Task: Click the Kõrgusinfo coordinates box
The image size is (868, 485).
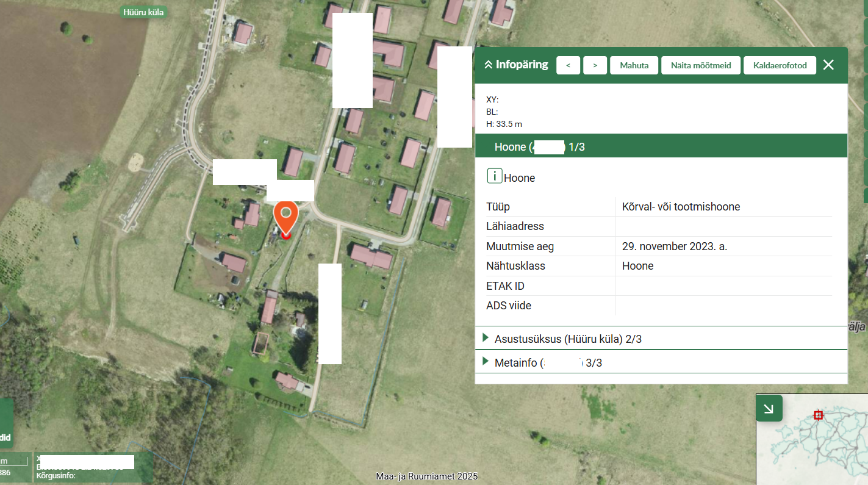Action: 84,468
